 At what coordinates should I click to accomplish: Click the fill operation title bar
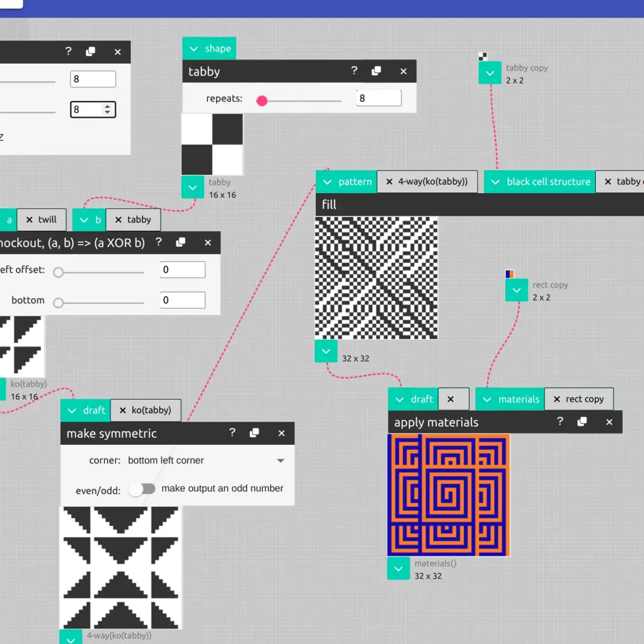(x=479, y=205)
